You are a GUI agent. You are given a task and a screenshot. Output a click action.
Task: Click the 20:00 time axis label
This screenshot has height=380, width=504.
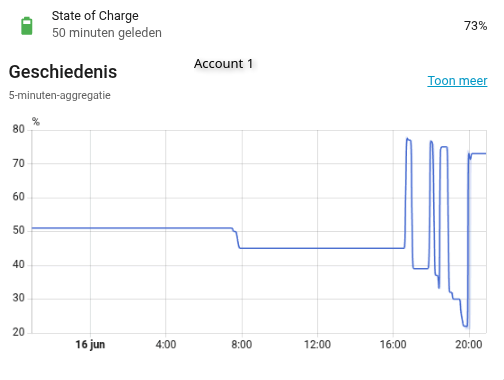click(469, 344)
